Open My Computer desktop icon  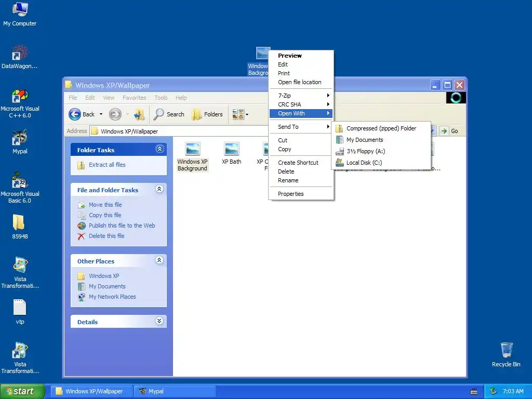click(20, 14)
